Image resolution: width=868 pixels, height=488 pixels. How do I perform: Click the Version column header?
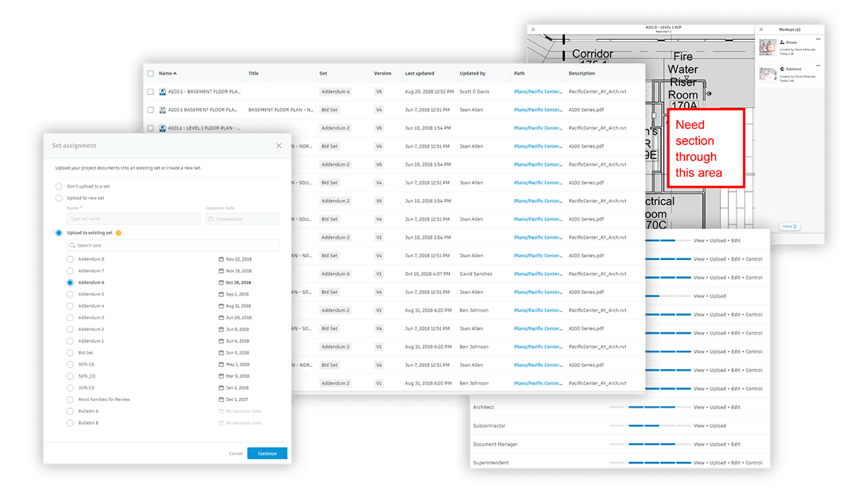(382, 74)
